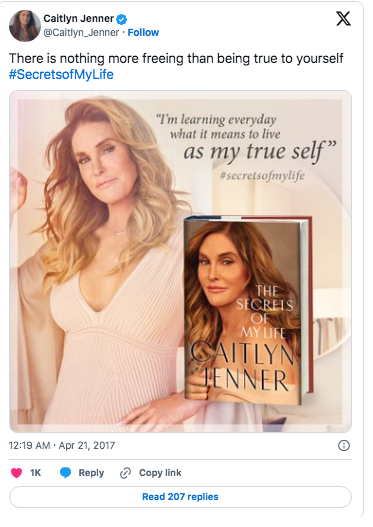Click Read 207 replies button
373x527 pixels.
180,497
